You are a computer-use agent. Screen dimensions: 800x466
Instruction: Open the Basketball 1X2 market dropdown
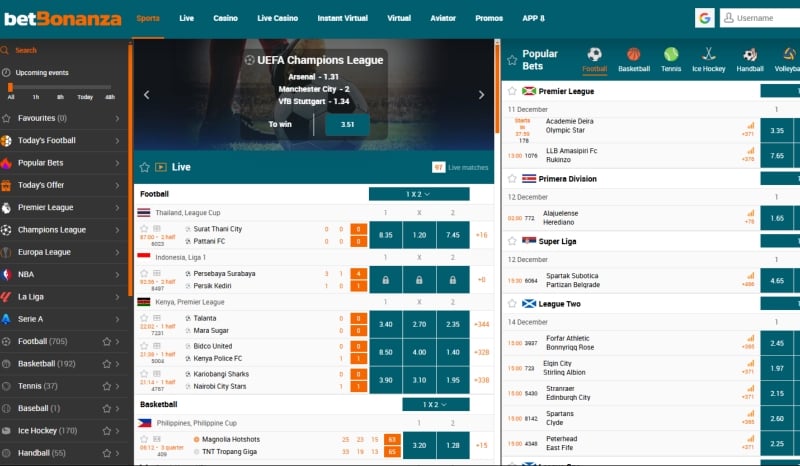point(436,404)
